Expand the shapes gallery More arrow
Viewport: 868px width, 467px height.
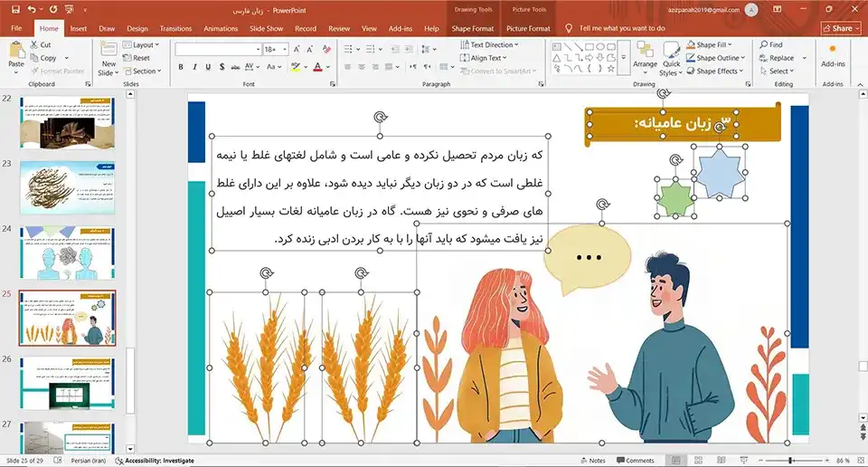(x=623, y=58)
